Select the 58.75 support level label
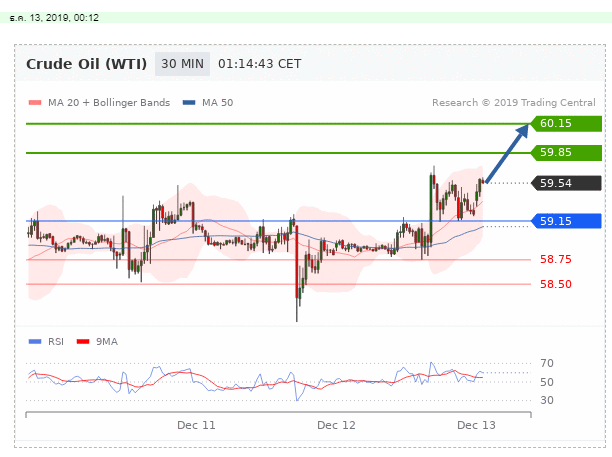 [x=555, y=259]
